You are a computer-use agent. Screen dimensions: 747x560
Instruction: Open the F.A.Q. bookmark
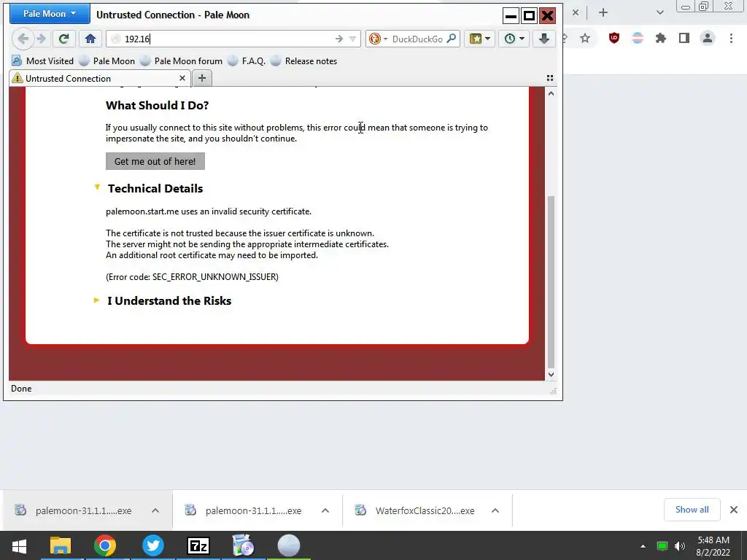[x=247, y=61]
